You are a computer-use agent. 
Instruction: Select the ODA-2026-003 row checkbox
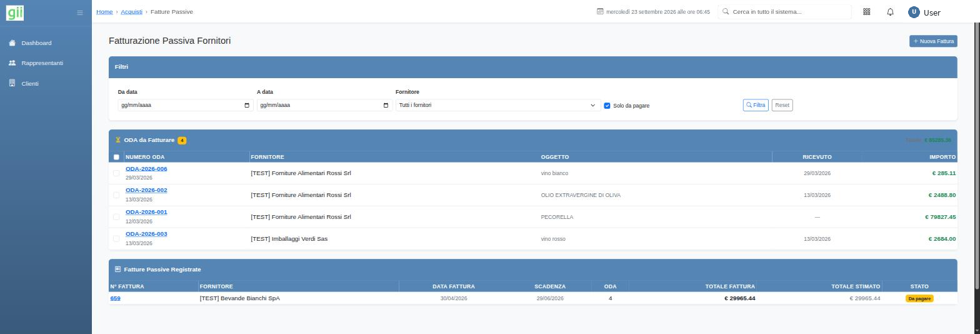pyautogui.click(x=116, y=238)
